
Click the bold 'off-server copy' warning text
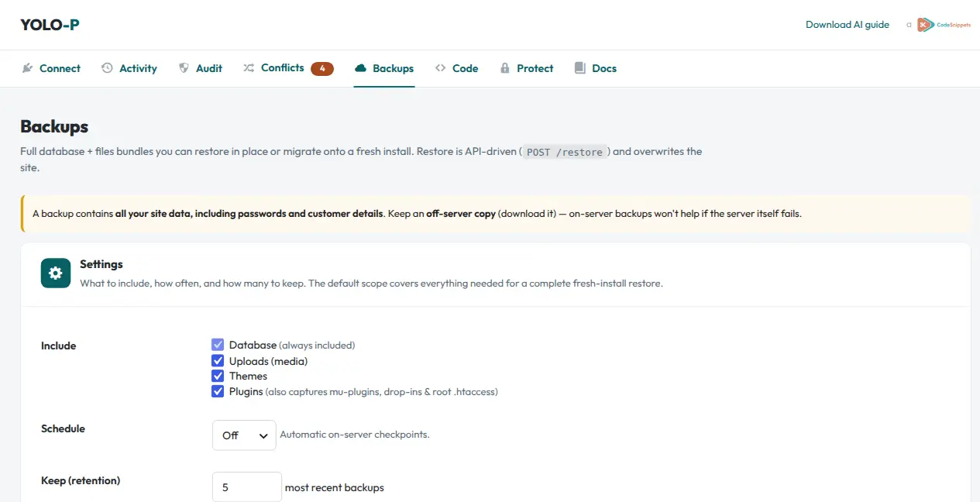pyautogui.click(x=461, y=213)
